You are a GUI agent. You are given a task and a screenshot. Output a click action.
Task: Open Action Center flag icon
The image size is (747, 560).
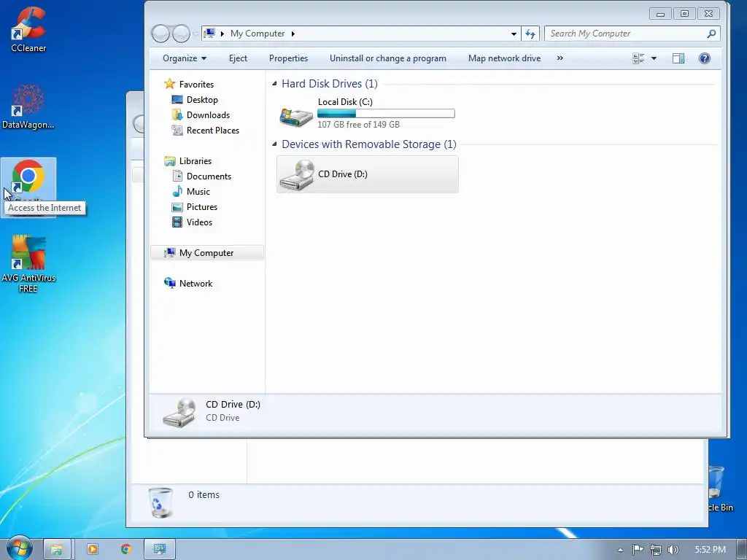[x=638, y=550]
